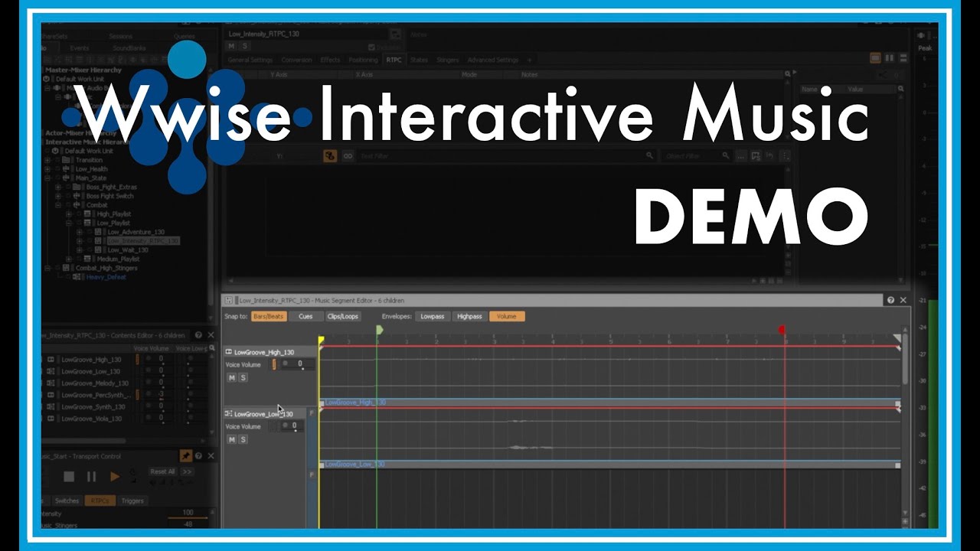Select Combat_High_Stingers in the tree

tap(106, 268)
